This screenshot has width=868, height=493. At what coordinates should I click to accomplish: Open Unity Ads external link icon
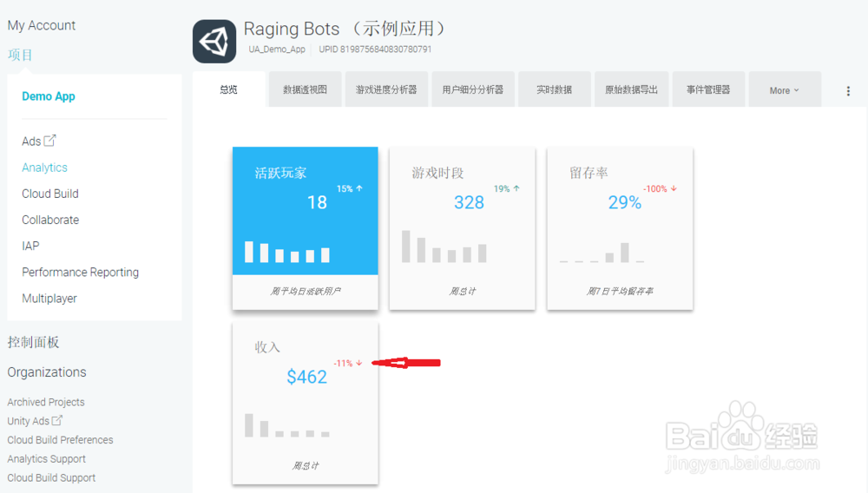[x=57, y=420]
